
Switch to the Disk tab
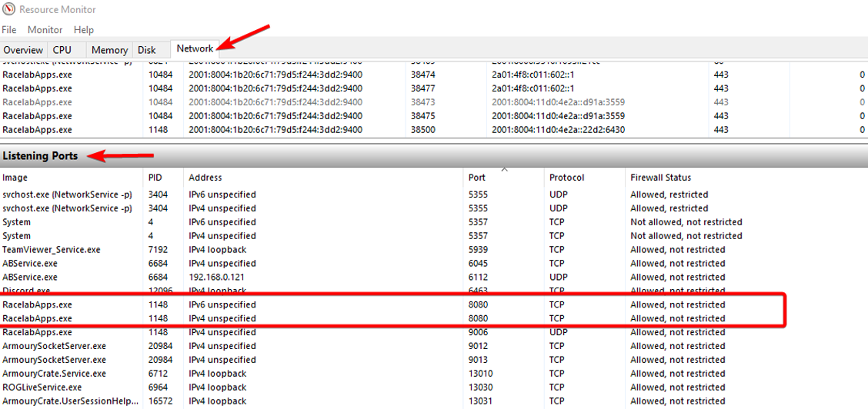147,50
